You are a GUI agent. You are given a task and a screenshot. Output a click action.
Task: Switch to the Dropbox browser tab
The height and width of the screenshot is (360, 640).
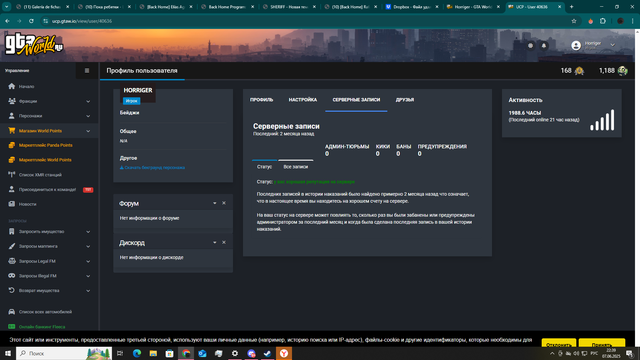[413, 7]
